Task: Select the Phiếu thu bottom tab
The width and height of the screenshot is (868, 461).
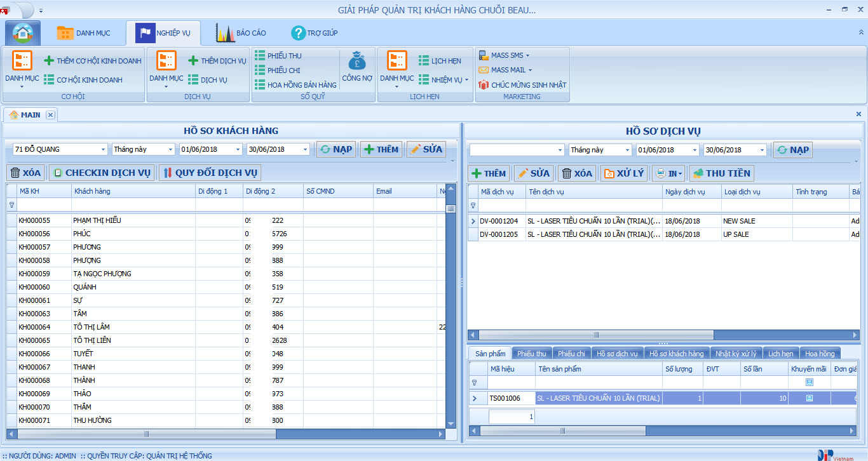Action: coord(531,354)
